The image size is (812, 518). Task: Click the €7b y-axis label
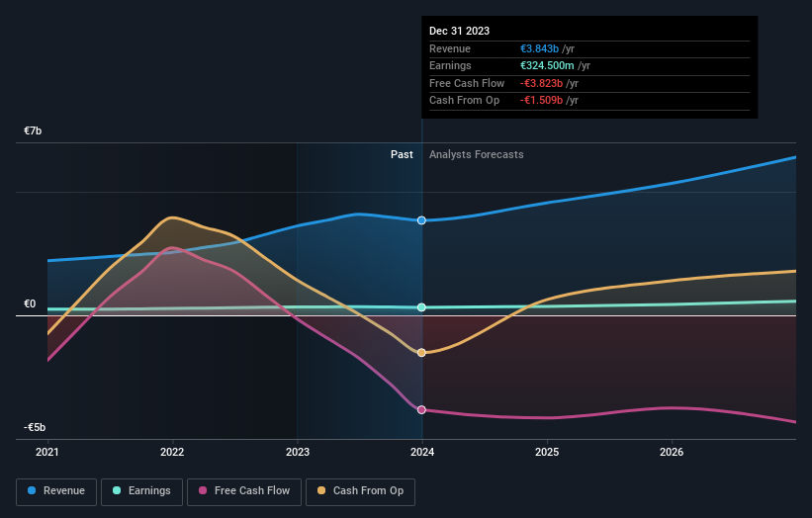pos(33,130)
